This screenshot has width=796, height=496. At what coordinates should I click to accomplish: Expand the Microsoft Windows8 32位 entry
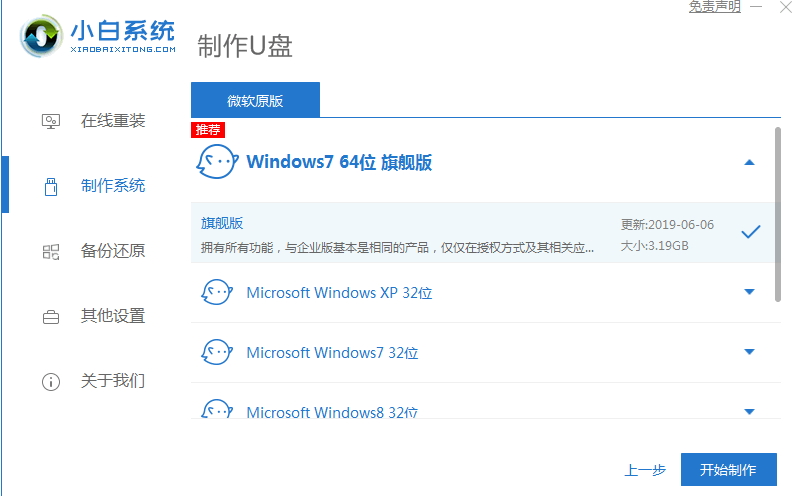(x=750, y=411)
